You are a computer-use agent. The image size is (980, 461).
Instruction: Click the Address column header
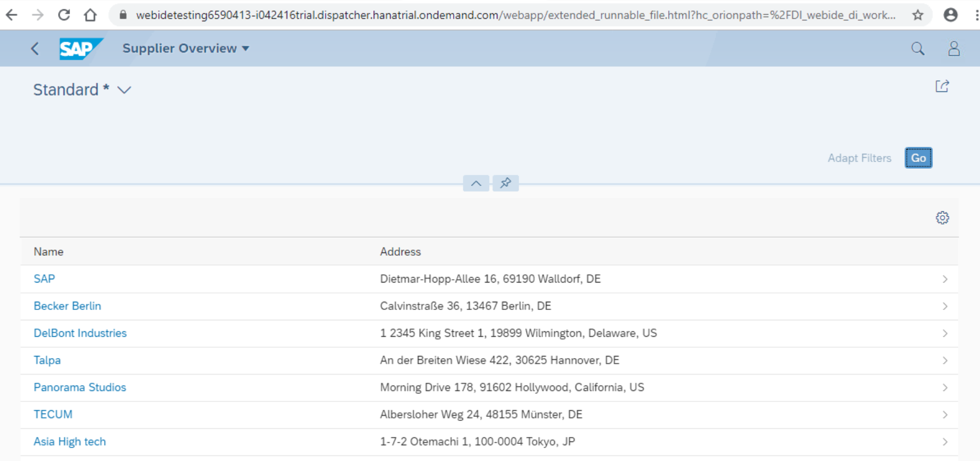tap(401, 252)
